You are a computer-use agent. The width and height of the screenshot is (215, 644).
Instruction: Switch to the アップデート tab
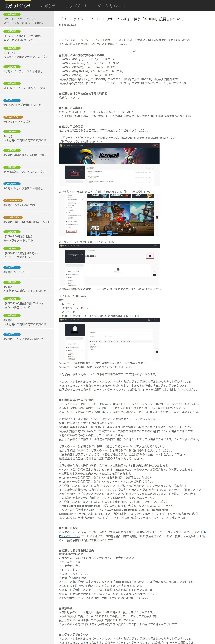[76, 6]
